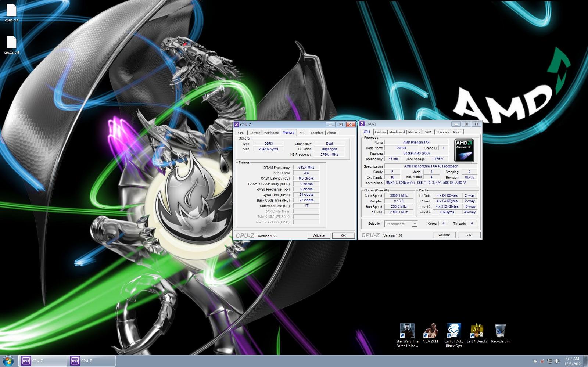Click the DC Mode value Unganged
588x367 pixels.
click(x=329, y=149)
